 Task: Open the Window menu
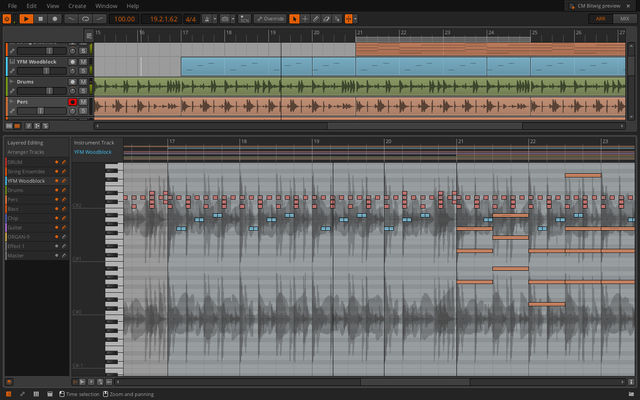106,6
